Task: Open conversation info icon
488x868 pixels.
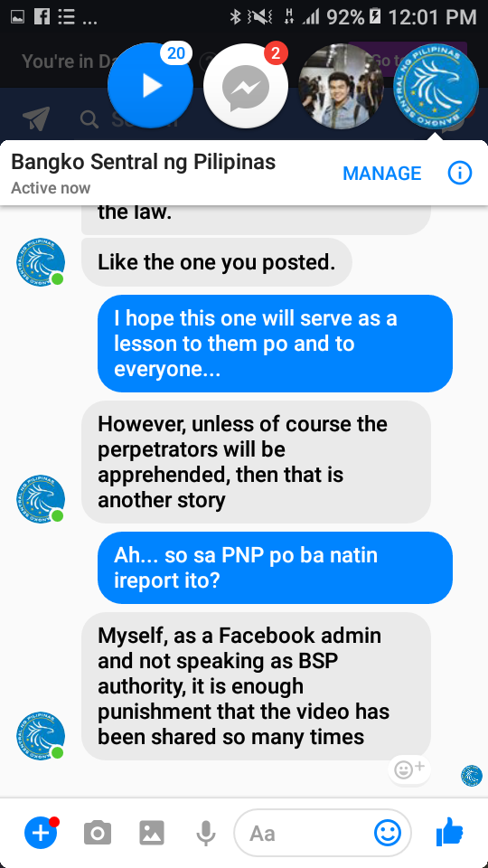Action: tap(460, 174)
